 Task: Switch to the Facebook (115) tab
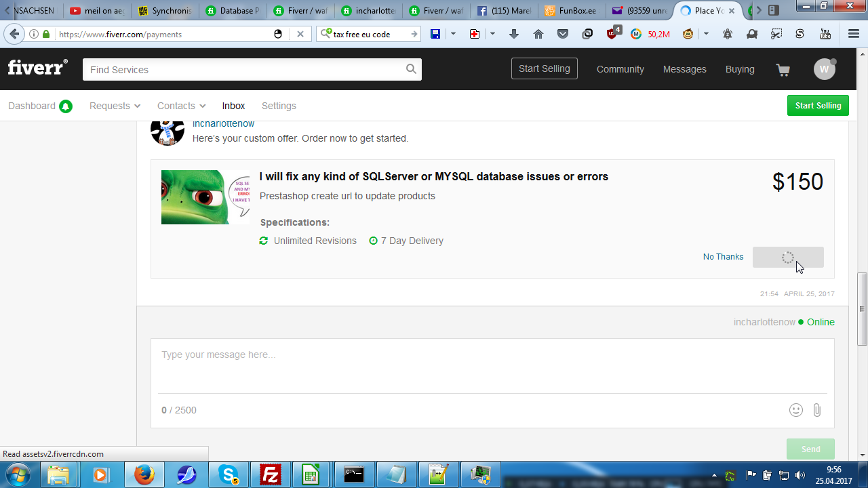point(504,11)
